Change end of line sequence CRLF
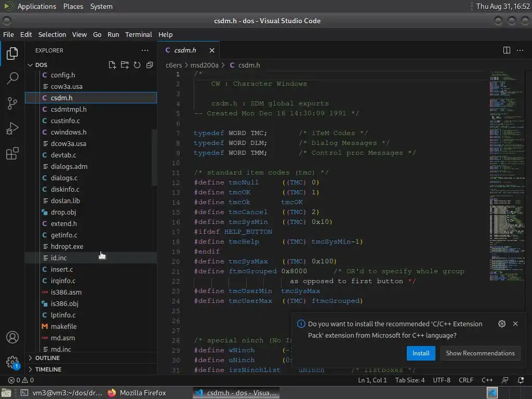 click(466, 380)
